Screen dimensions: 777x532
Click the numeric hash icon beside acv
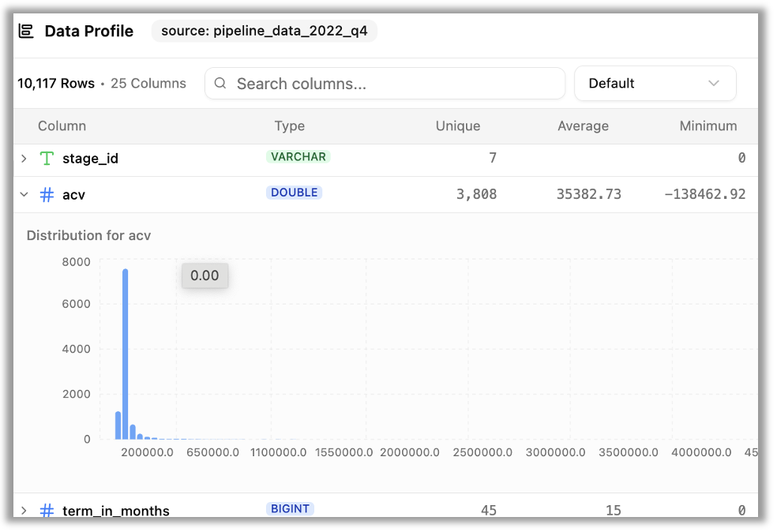pos(47,194)
